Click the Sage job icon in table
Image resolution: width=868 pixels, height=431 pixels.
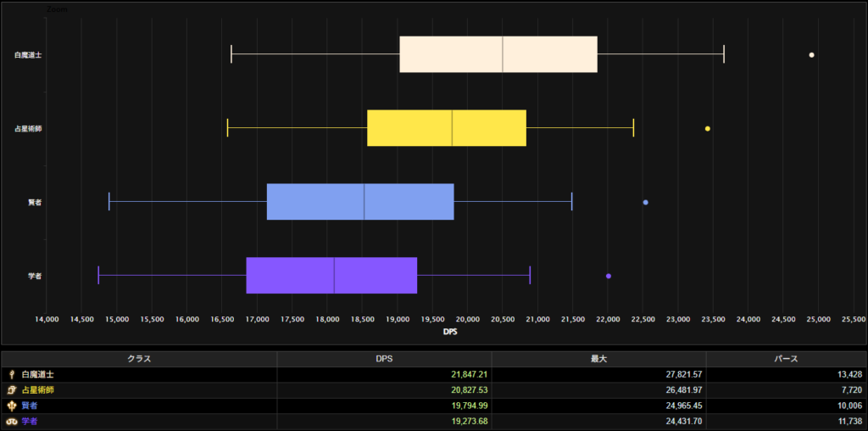tap(12, 406)
